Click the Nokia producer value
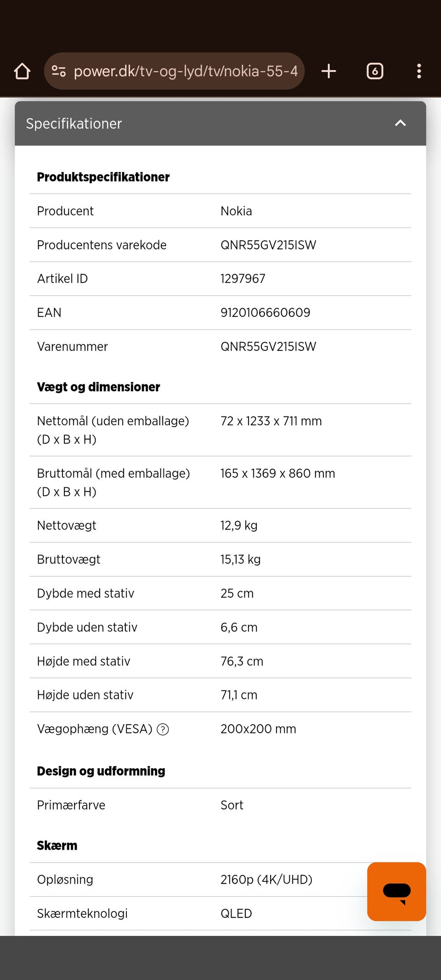 click(236, 211)
